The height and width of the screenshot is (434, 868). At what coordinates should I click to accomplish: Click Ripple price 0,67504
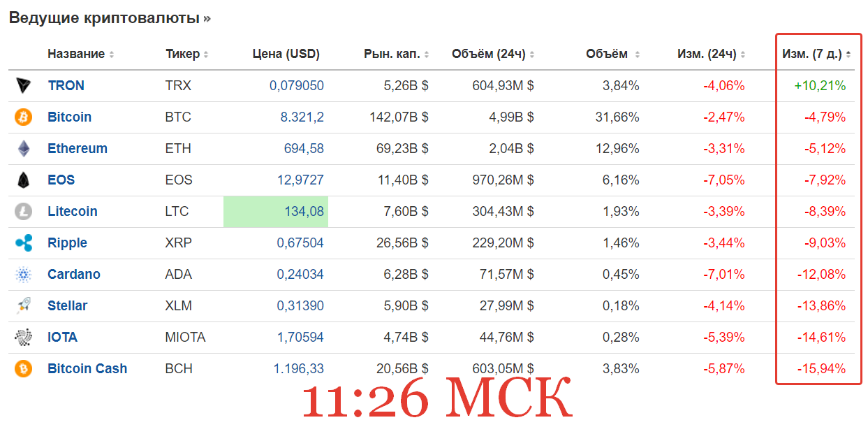point(300,243)
